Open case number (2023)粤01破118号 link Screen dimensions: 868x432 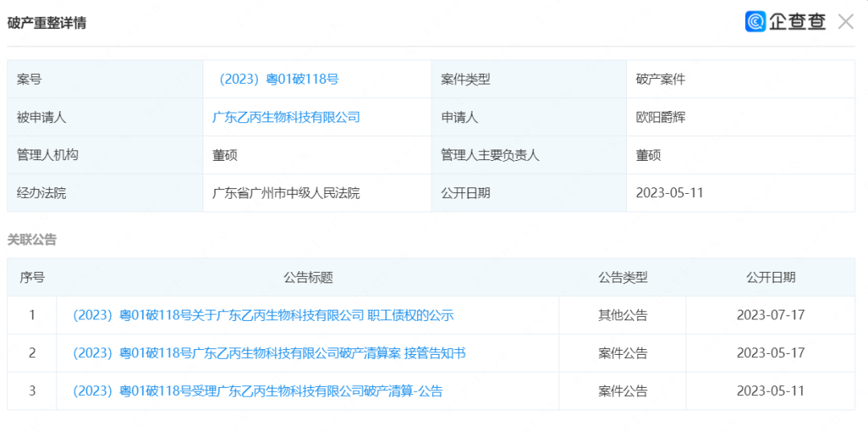[279, 79]
